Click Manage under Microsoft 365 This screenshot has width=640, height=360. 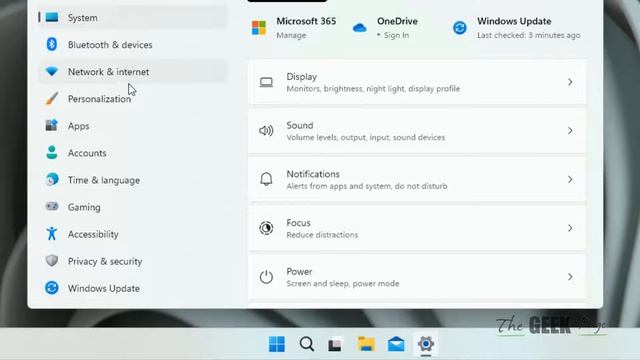pos(291,35)
